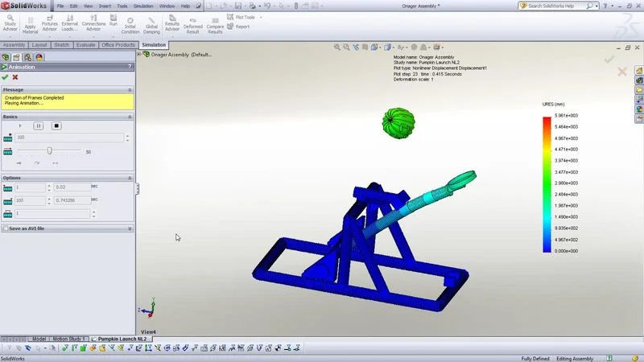Switch to the Evaluate tab
This screenshot has height=362, width=644.
tap(85, 45)
